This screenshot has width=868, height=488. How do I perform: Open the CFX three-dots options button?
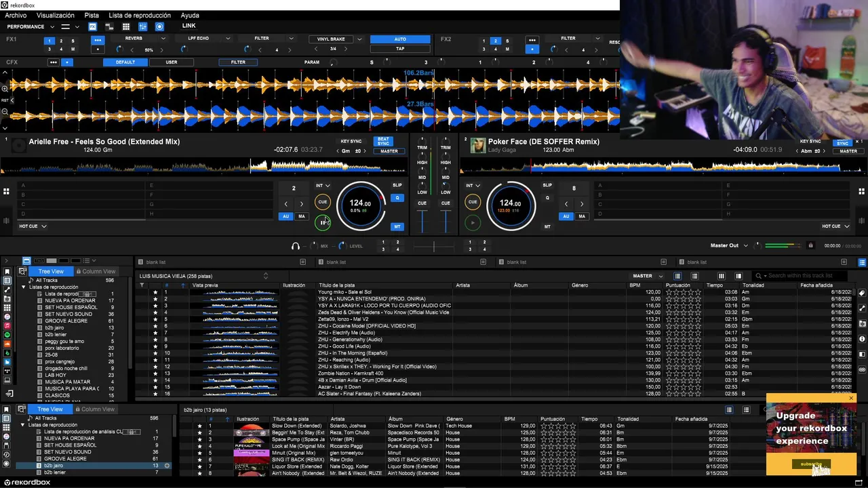[x=53, y=62]
